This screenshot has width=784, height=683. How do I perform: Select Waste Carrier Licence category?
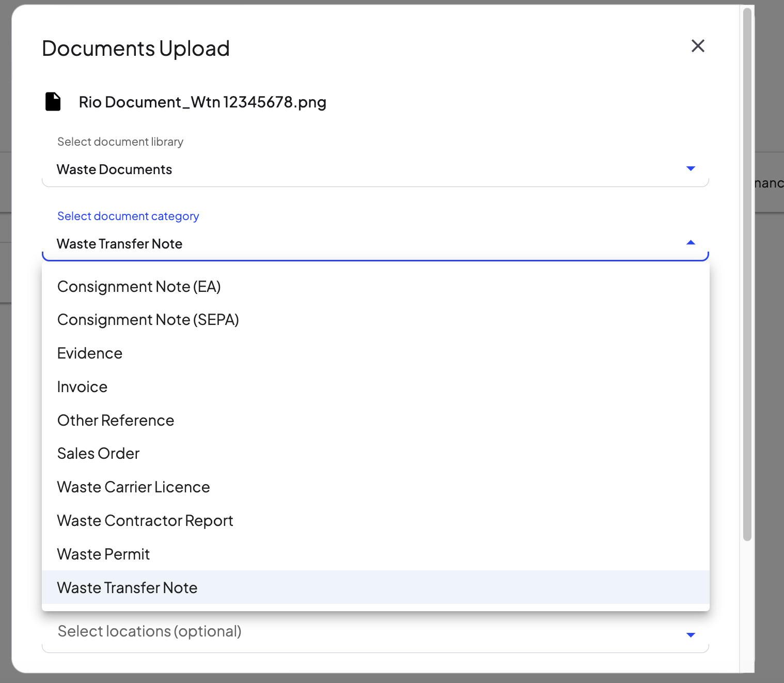pyautogui.click(x=133, y=487)
